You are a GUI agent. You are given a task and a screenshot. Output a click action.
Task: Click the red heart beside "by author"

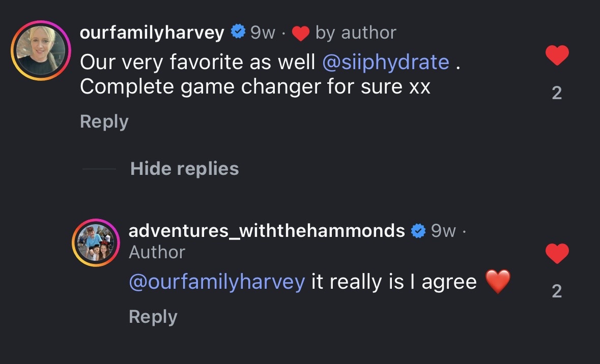pos(301,34)
